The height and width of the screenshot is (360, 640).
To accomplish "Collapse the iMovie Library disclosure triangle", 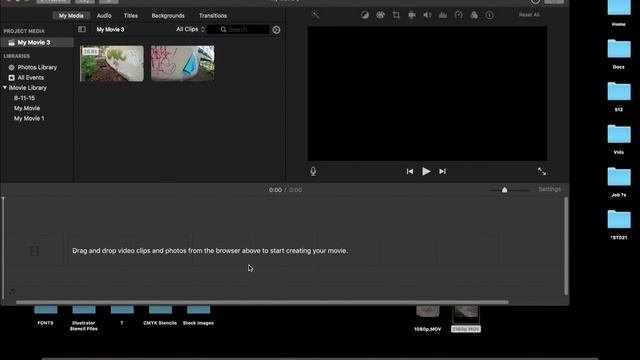I will (x=5, y=88).
